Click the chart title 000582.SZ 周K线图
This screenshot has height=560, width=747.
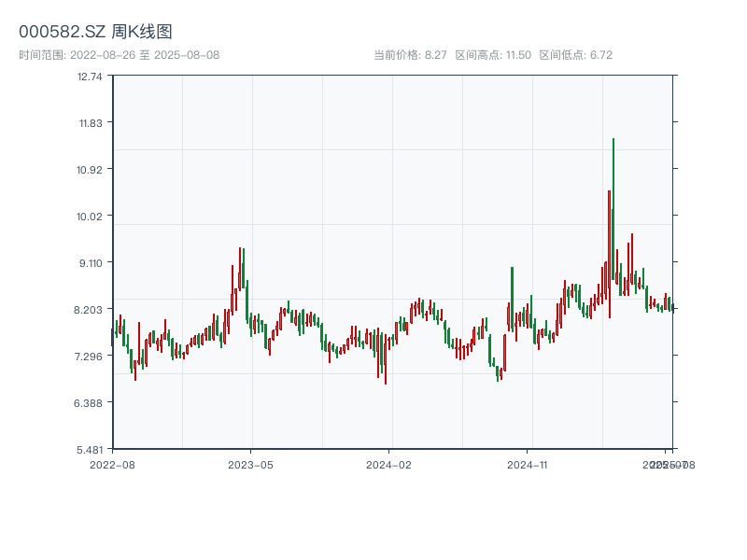[x=95, y=32]
